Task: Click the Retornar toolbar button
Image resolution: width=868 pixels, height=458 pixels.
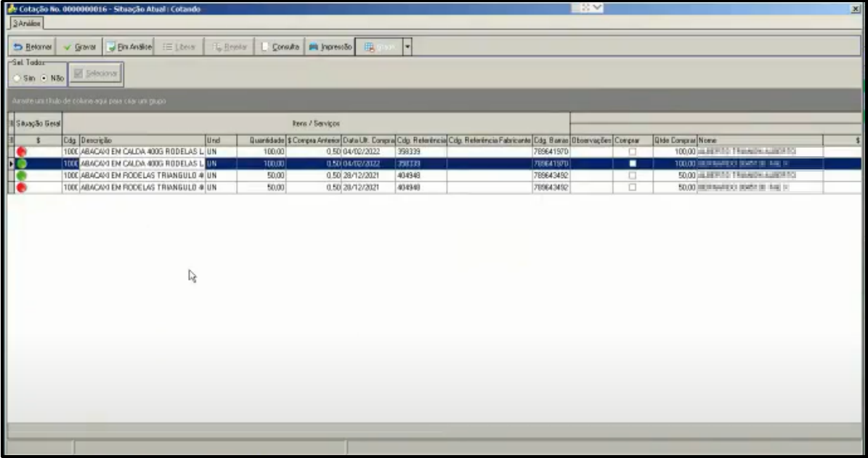Action: point(32,47)
